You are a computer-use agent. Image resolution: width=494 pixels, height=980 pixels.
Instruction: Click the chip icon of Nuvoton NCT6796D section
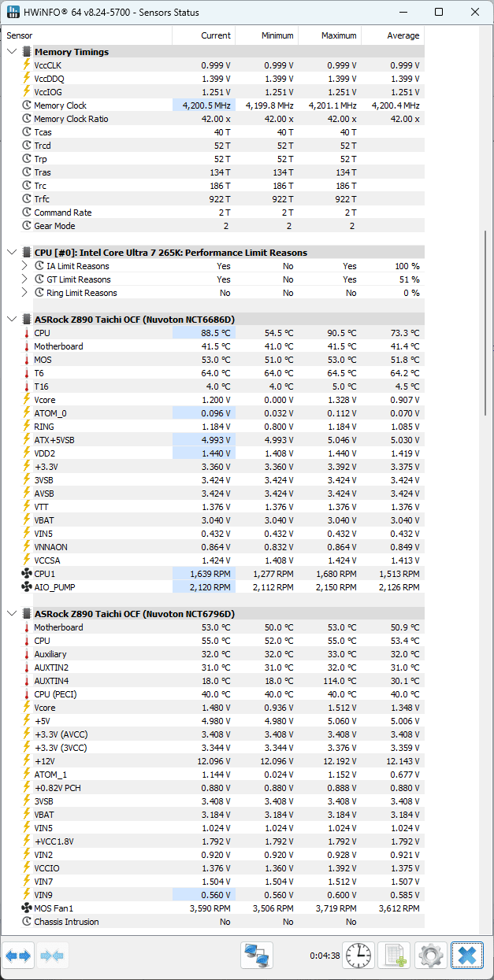(x=27, y=614)
